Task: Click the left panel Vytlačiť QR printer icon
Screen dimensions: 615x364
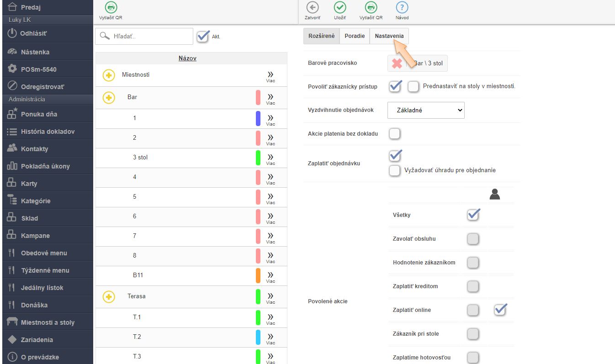Action: [x=111, y=8]
